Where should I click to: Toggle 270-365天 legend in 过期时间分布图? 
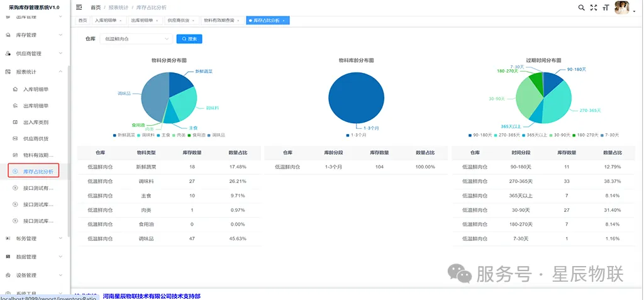pos(507,135)
